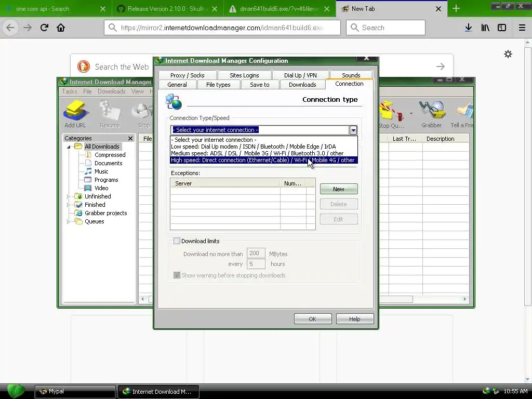
Task: Select the Compressed category
Action: point(110,155)
